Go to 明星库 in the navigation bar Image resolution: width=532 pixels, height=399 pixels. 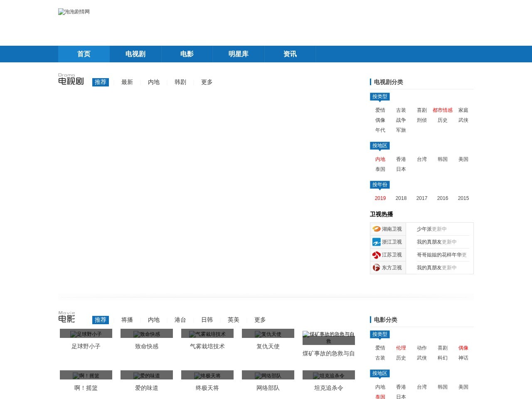[x=239, y=54]
